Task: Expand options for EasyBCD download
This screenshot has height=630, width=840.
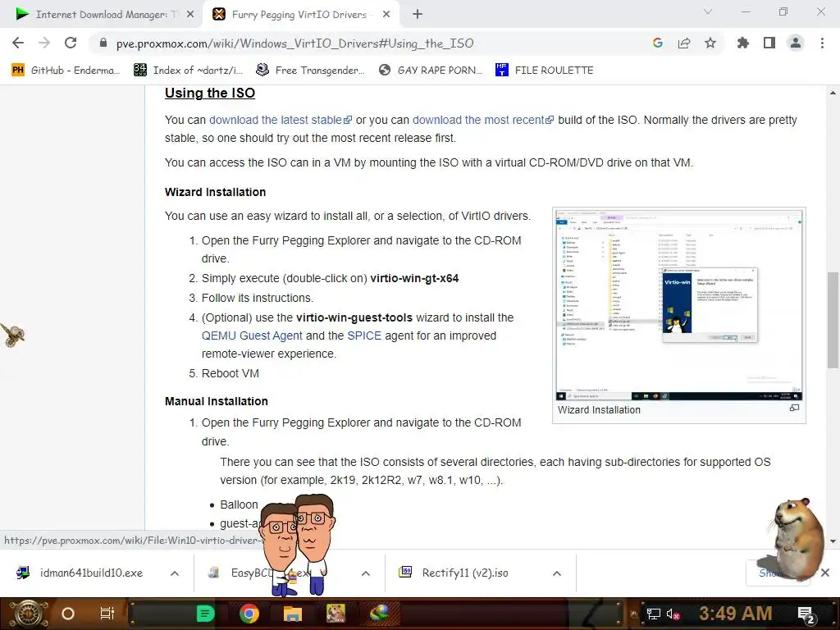Action: [x=366, y=573]
